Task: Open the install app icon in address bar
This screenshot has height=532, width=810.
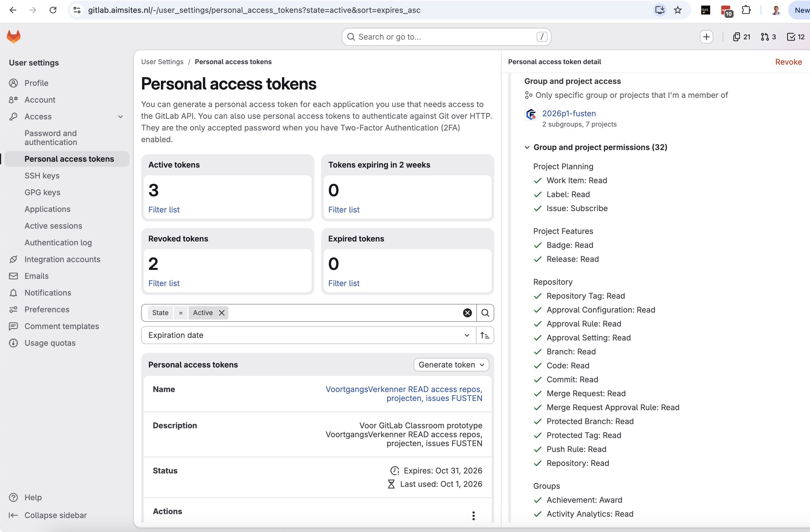Action: 660,10
